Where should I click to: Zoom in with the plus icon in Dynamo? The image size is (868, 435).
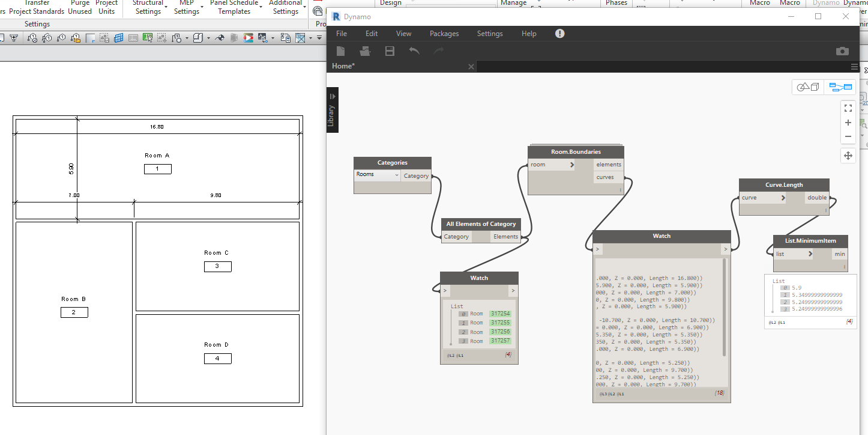click(x=848, y=123)
